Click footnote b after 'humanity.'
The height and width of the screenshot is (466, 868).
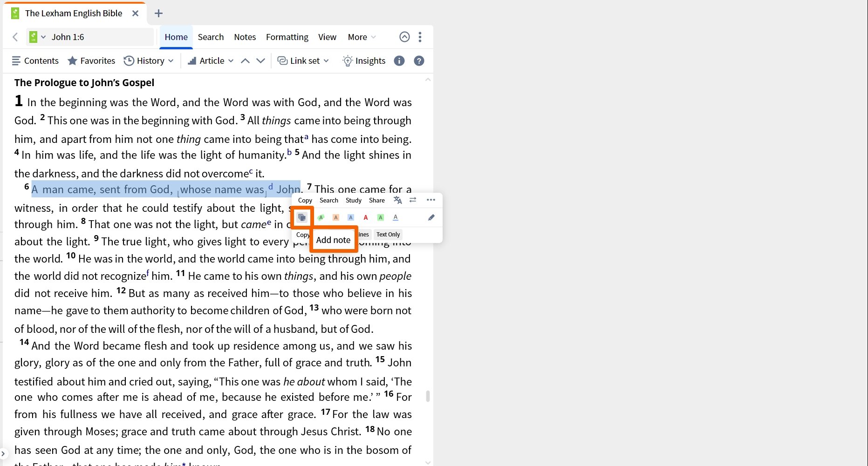coord(289,152)
